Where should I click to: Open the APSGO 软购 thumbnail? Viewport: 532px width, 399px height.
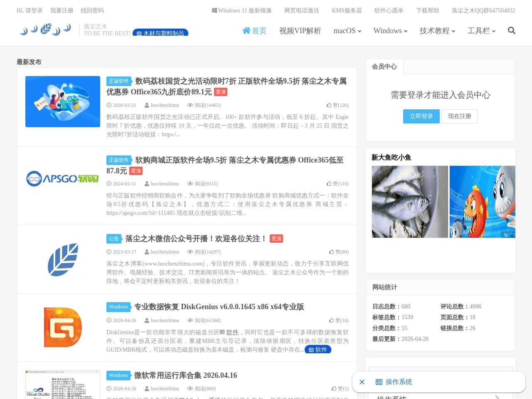pyautogui.click(x=63, y=179)
